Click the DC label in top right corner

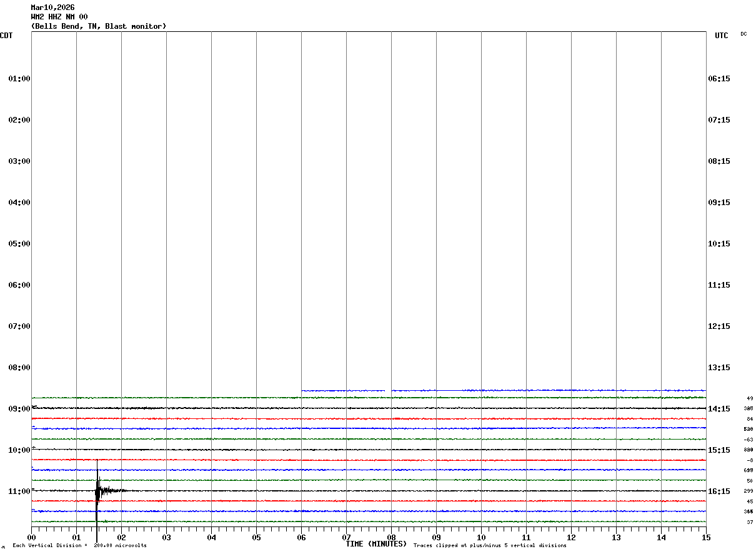pos(744,34)
